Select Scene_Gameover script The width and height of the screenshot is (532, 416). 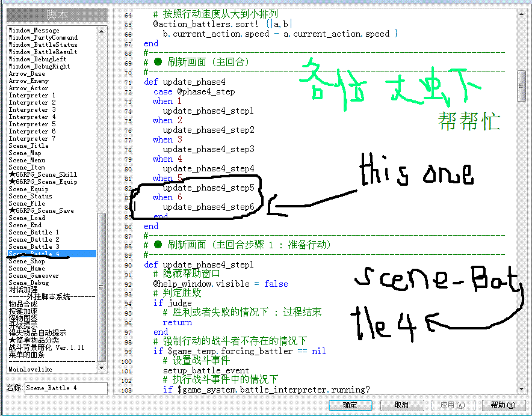click(x=34, y=276)
